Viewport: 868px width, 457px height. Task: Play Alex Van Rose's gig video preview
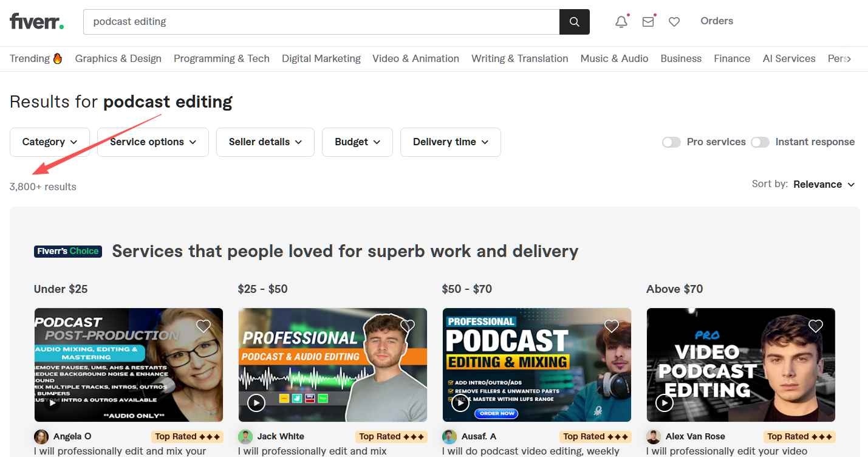click(665, 403)
